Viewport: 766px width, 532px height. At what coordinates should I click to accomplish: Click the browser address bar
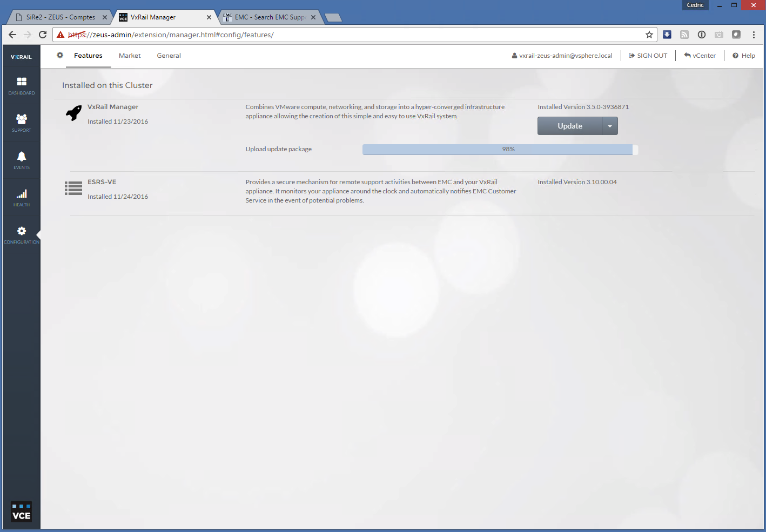(351, 35)
